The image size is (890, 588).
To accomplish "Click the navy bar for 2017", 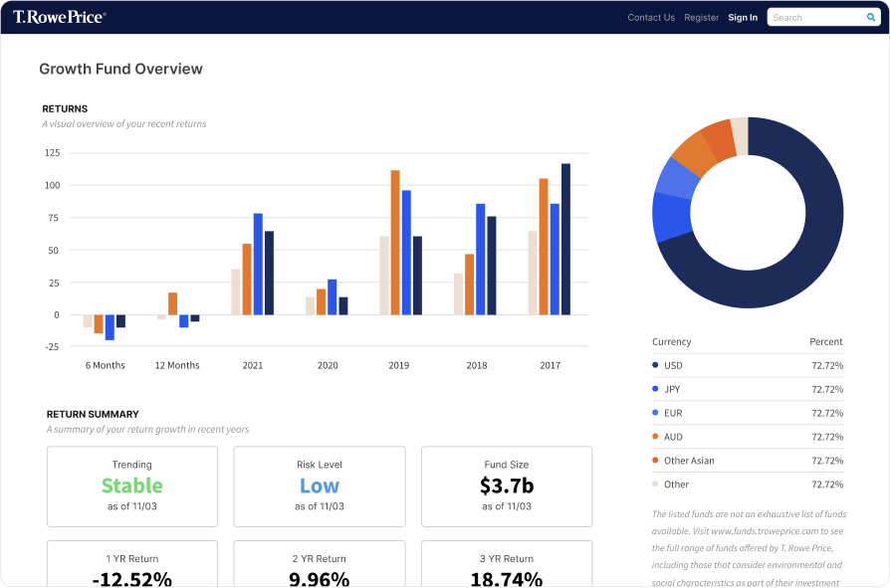I will coord(565,240).
